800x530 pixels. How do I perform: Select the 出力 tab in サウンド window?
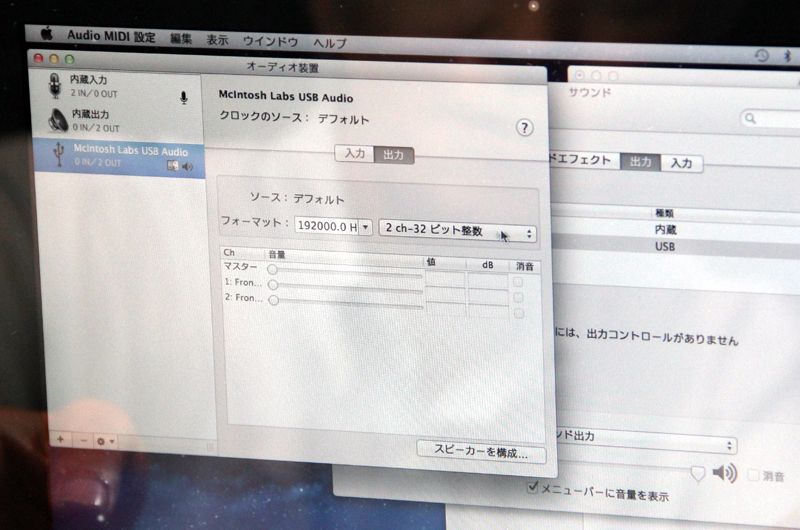[640, 162]
